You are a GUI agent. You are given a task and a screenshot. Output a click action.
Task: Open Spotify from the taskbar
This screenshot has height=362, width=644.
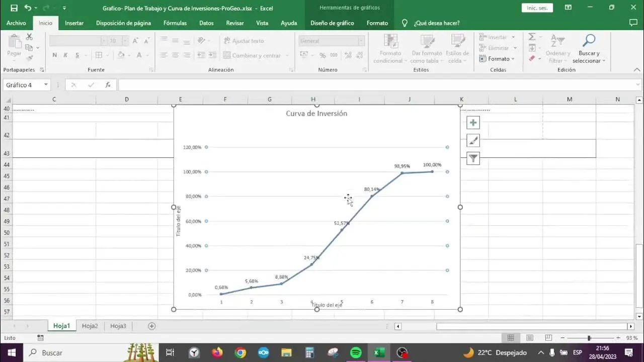coord(356,352)
